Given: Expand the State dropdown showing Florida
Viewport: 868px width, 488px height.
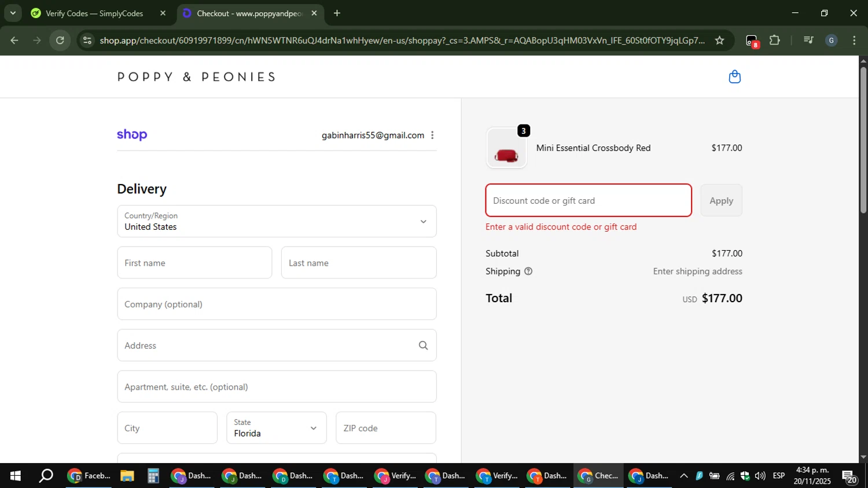Looking at the screenshot, I should [x=277, y=428].
